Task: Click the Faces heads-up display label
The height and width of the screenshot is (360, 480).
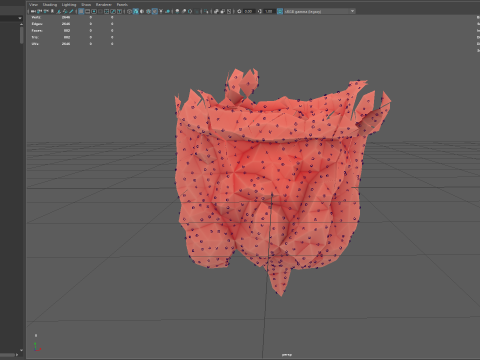Action: pos(37,31)
